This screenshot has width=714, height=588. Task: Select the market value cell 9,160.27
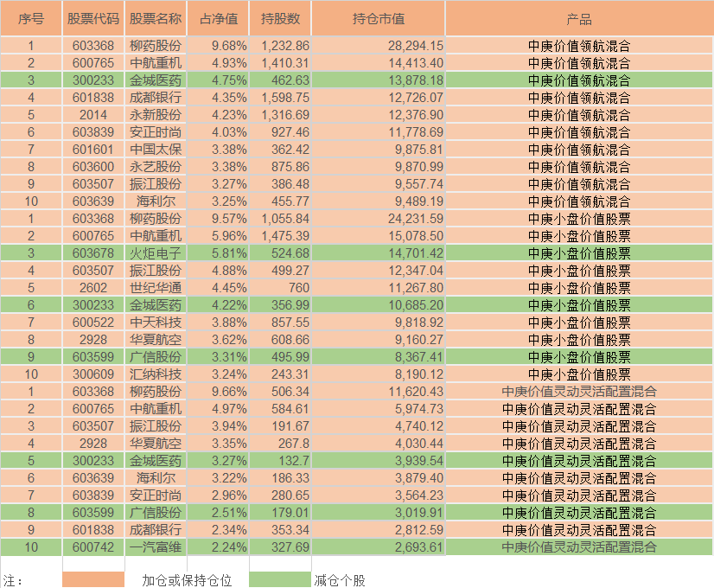(379, 340)
